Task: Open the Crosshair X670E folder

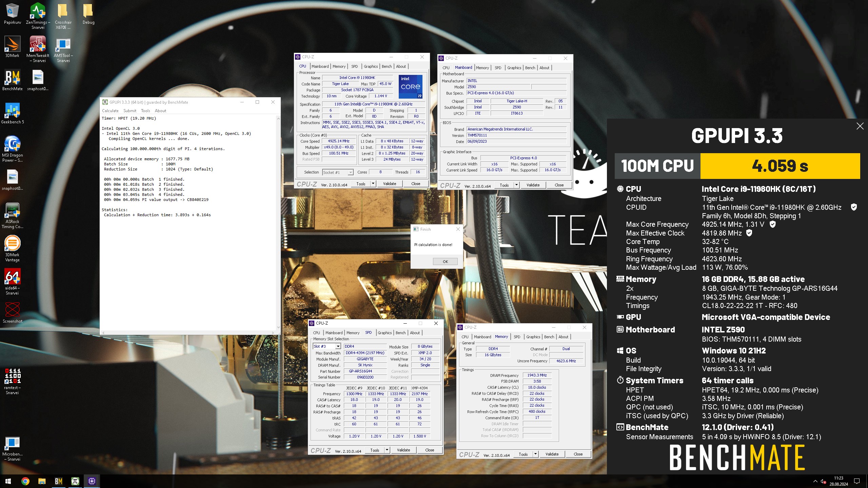Action: click(x=63, y=16)
